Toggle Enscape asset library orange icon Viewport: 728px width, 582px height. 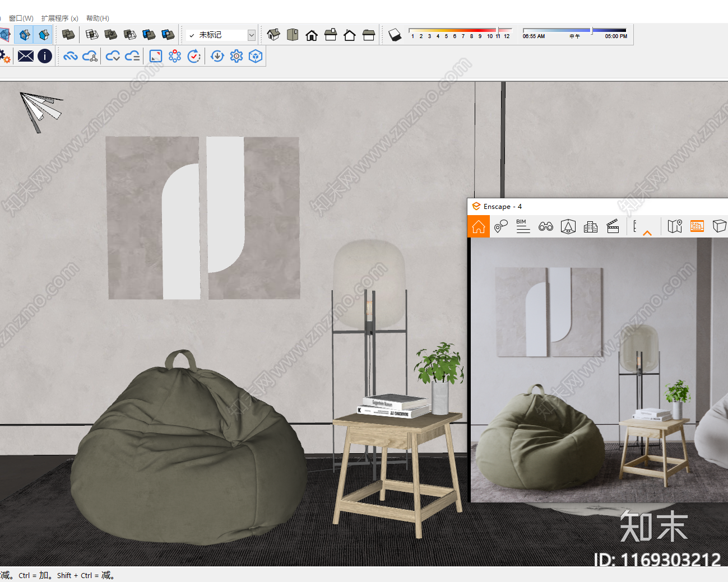[697, 226]
